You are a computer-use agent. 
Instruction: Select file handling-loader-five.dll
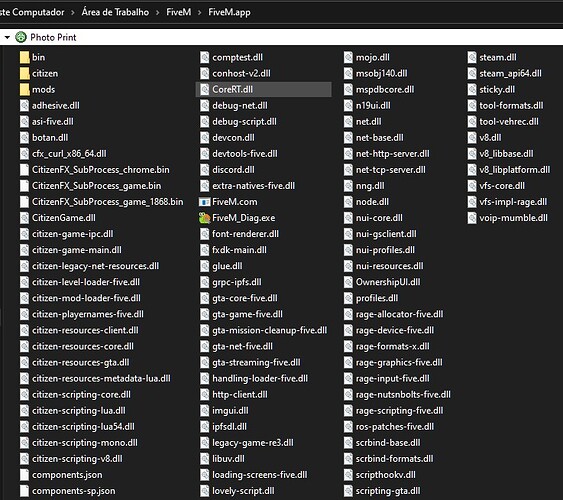click(x=260, y=379)
